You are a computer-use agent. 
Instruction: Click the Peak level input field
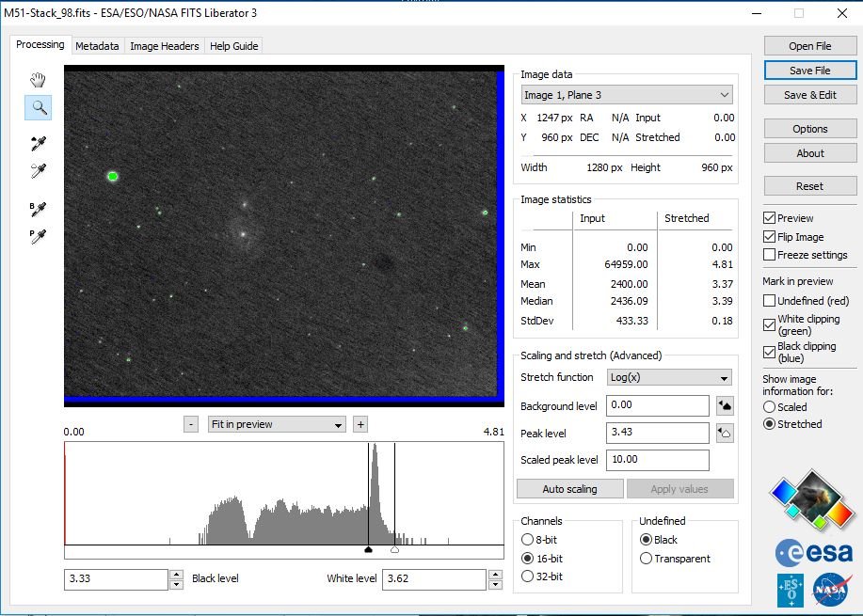click(x=657, y=433)
